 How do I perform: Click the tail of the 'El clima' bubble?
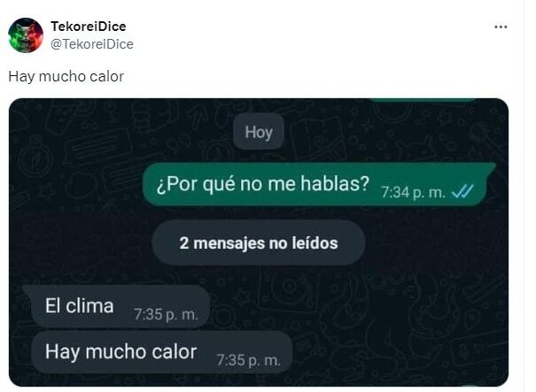tap(27, 289)
